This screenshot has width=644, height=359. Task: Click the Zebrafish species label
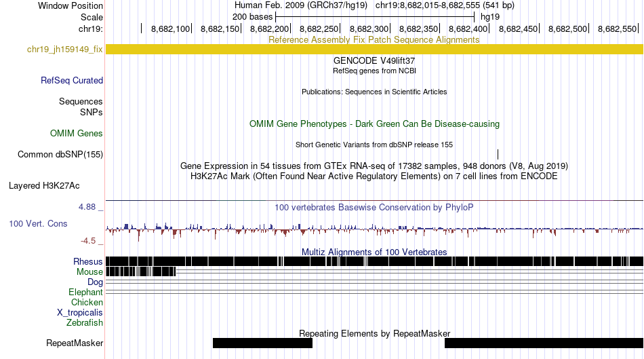point(85,323)
